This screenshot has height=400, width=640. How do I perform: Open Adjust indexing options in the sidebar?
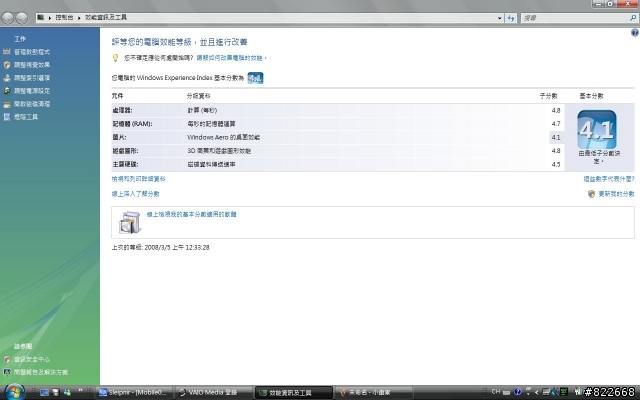[x=32, y=78]
